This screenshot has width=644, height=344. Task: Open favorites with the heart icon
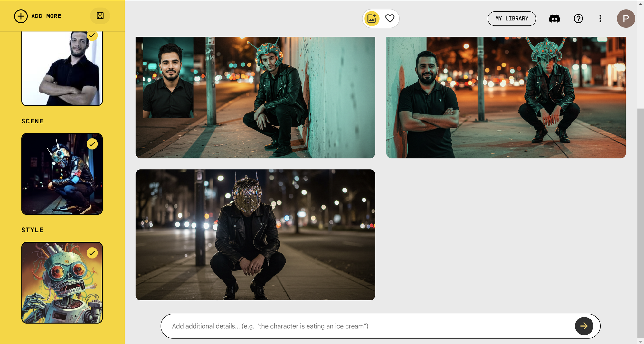(390, 19)
